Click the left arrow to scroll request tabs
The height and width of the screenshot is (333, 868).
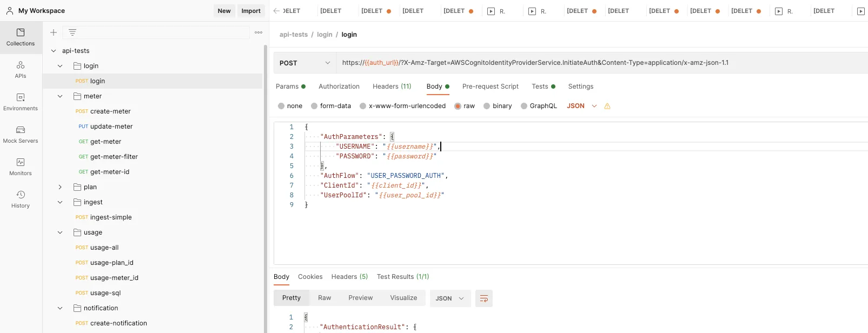click(276, 11)
